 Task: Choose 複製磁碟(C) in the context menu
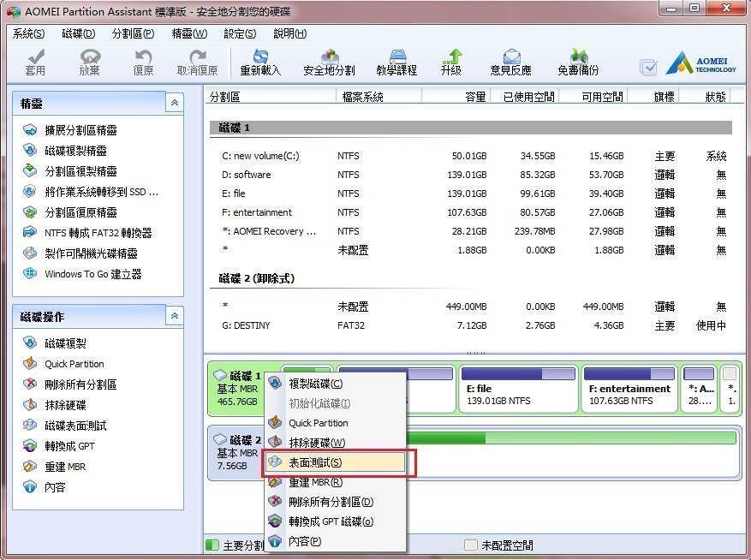[x=336, y=384]
